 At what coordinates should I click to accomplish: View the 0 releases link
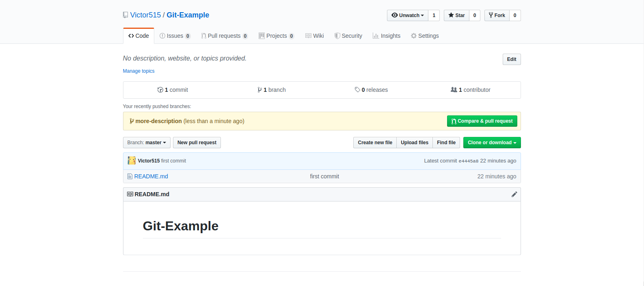click(x=371, y=90)
